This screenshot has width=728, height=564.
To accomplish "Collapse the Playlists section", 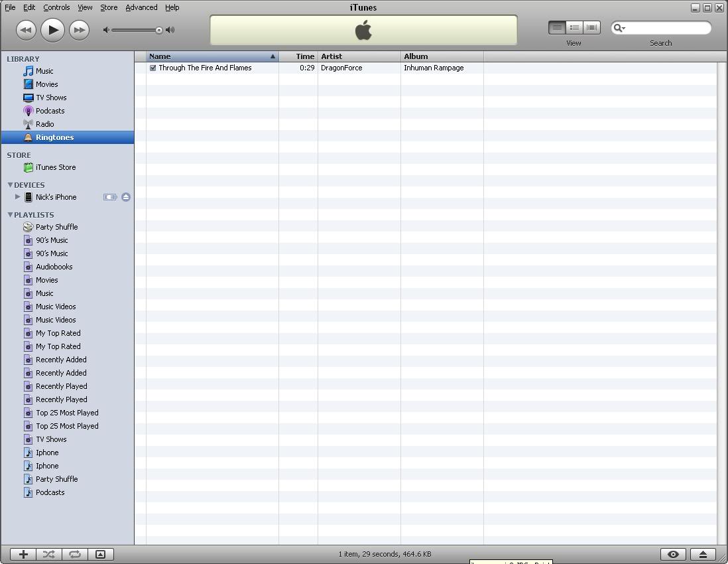I will [10, 214].
